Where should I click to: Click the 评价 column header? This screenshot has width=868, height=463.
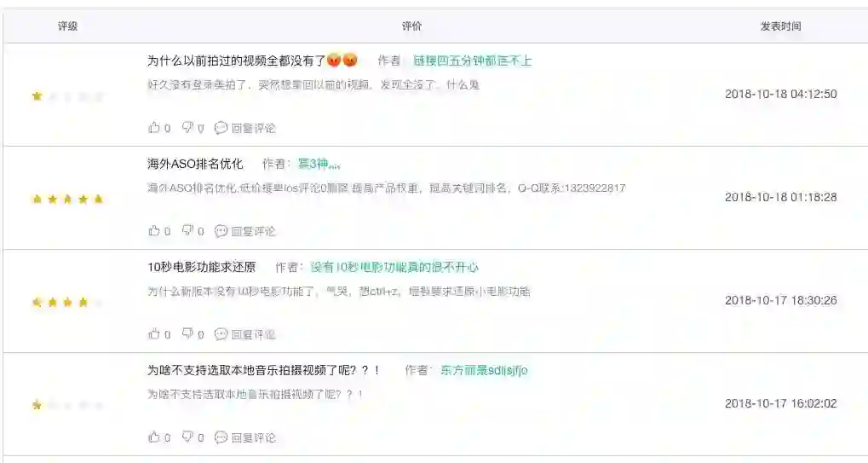click(x=411, y=26)
